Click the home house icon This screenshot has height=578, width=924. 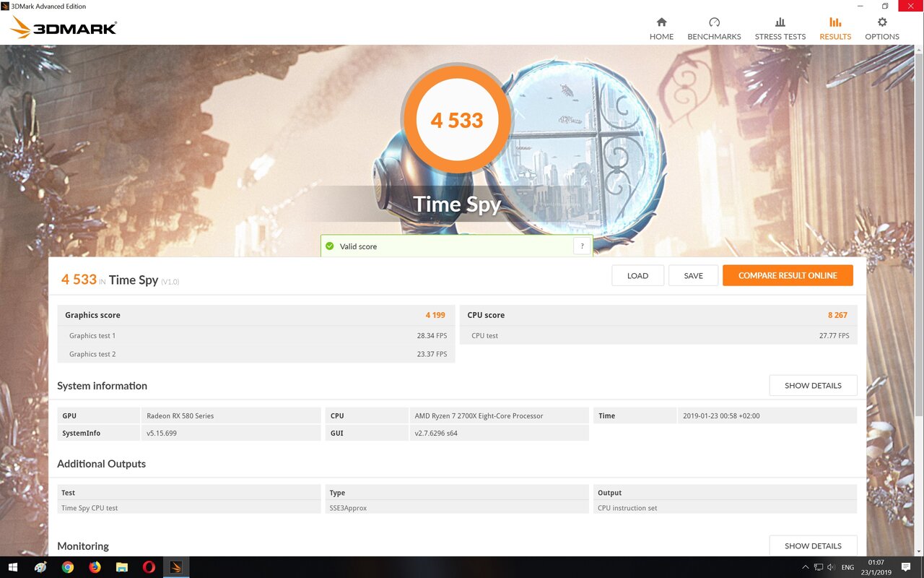(x=661, y=22)
